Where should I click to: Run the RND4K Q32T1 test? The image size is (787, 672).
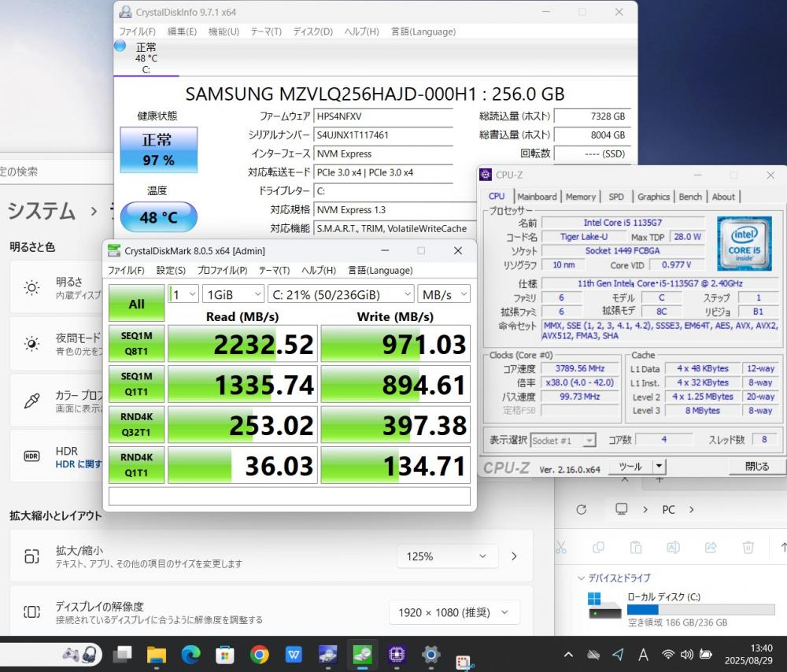[x=136, y=425]
